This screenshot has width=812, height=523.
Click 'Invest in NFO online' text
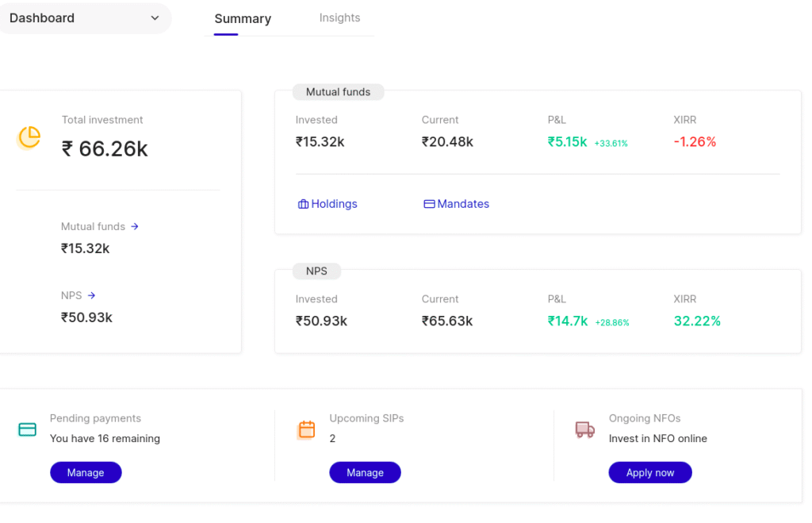point(657,439)
